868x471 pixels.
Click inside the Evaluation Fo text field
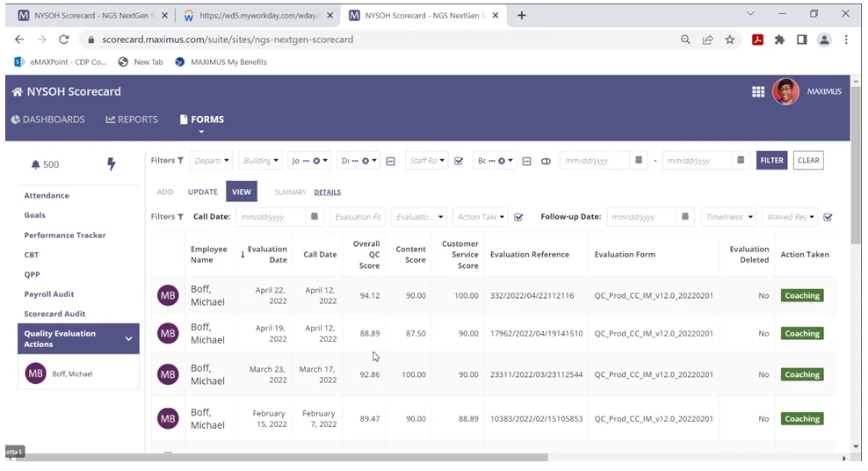tap(358, 217)
